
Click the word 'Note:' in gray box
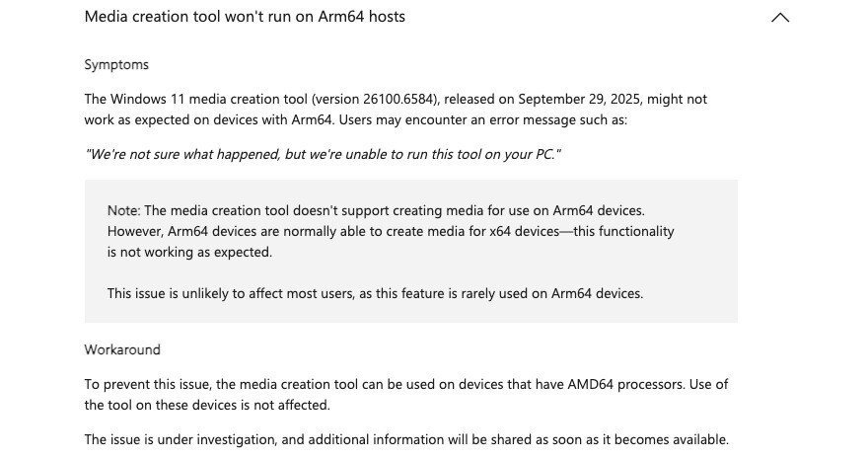(124, 210)
